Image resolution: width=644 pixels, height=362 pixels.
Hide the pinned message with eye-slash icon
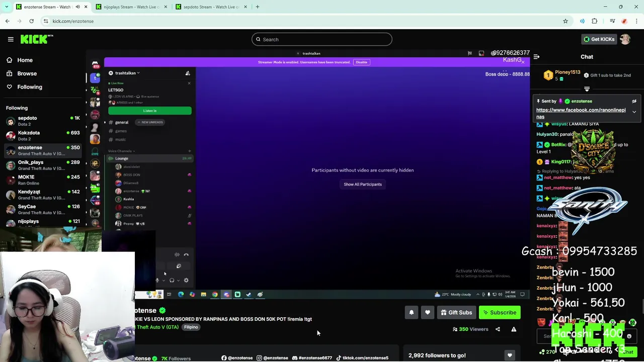[x=634, y=101]
